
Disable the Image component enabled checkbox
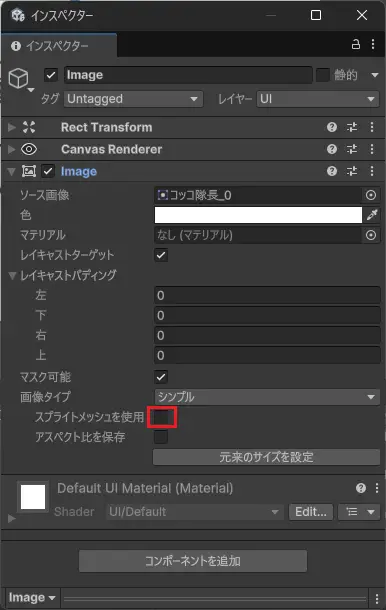pos(48,171)
